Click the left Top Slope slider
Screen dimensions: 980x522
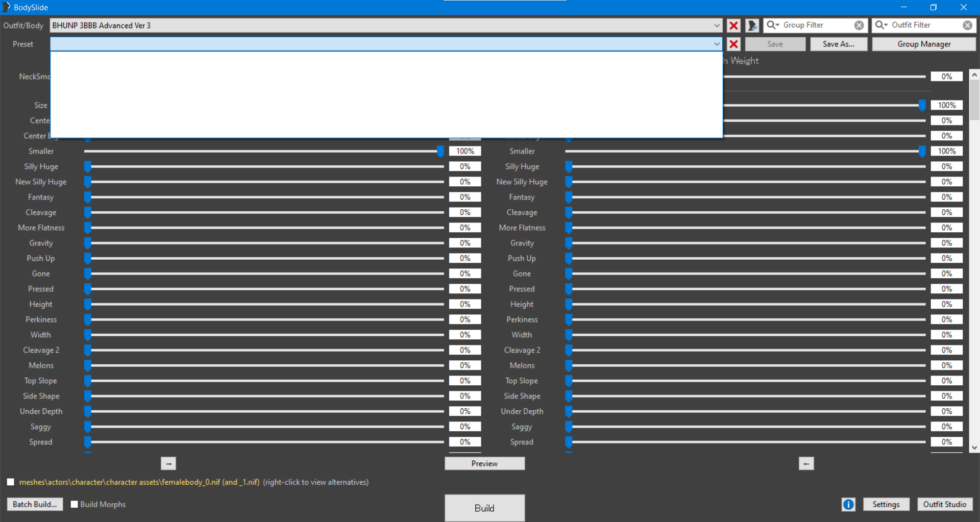pyautogui.click(x=264, y=381)
